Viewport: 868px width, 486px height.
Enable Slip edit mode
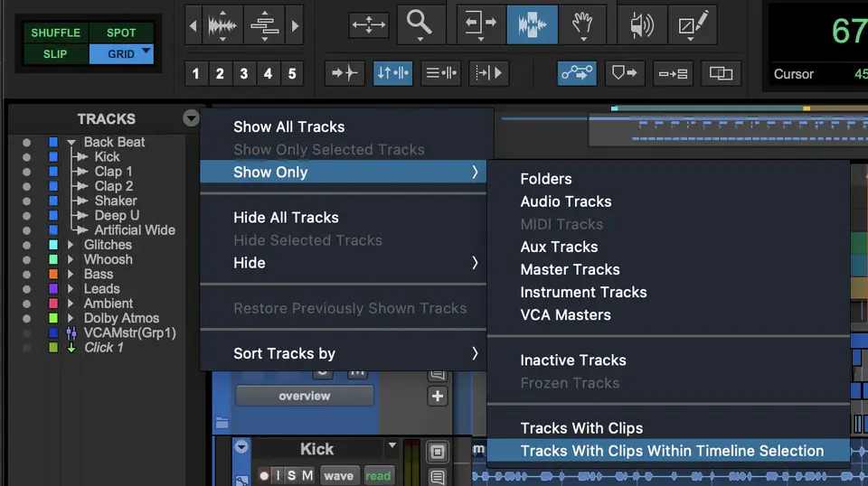coord(55,54)
